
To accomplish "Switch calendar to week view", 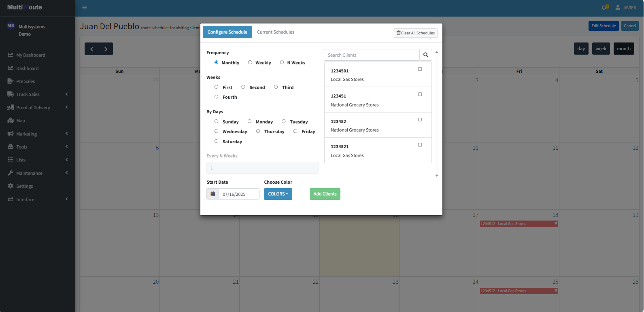I will pyautogui.click(x=601, y=49).
